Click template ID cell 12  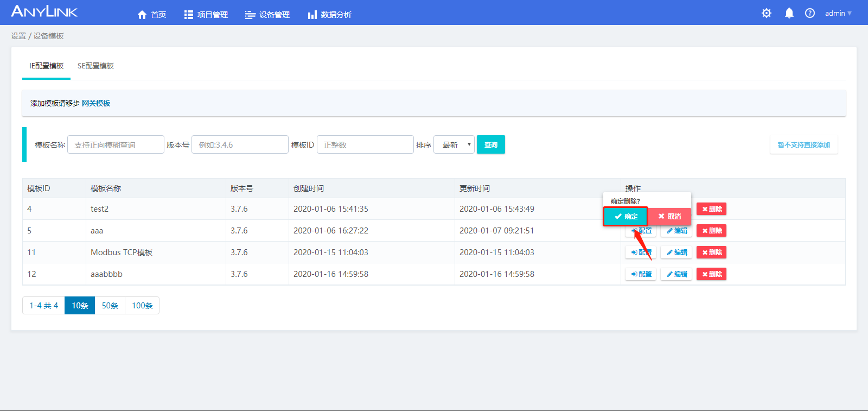[x=54, y=274]
